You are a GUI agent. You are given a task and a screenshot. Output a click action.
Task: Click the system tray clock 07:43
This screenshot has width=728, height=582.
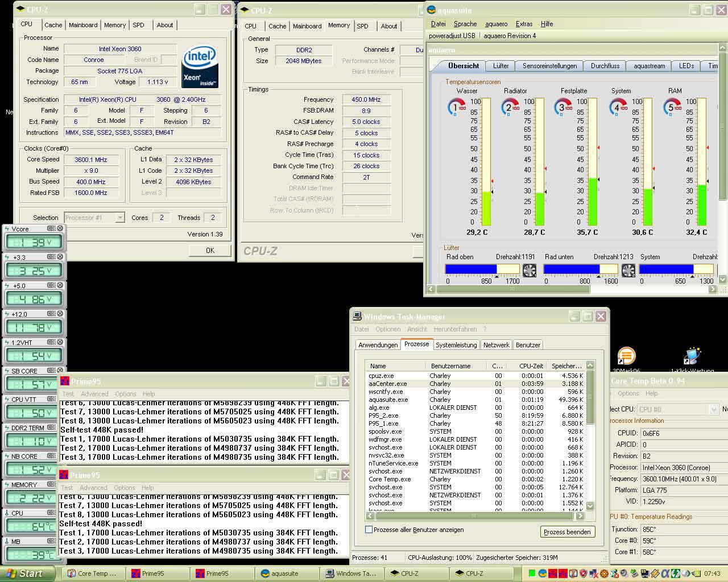(x=712, y=573)
